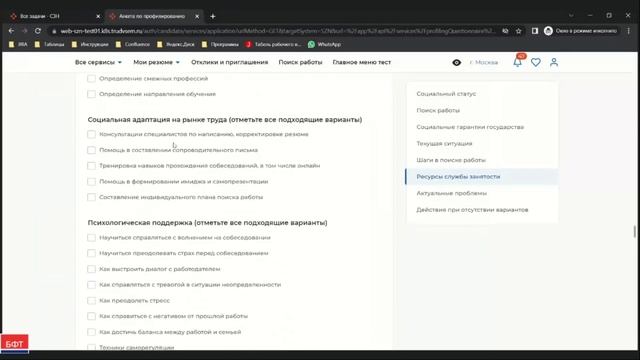Image resolution: width=640 pixels, height=360 pixels.
Task: Open the WhatsApp bookmark
Action: coord(324,44)
